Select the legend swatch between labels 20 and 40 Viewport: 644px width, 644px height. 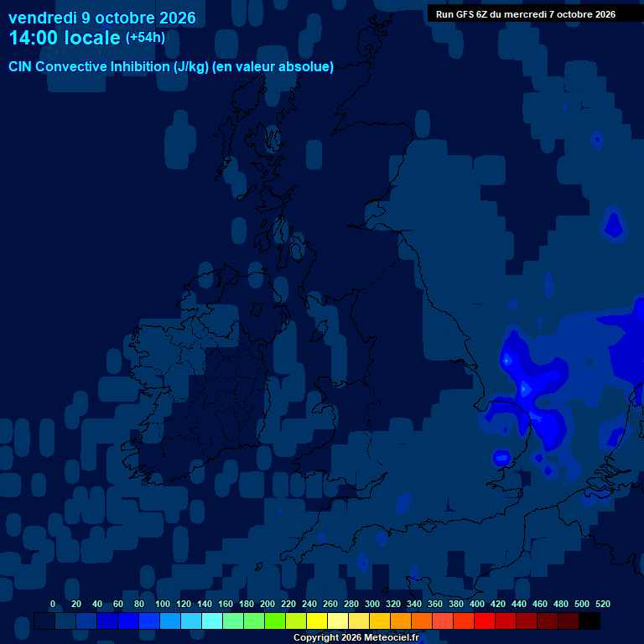click(x=86, y=621)
